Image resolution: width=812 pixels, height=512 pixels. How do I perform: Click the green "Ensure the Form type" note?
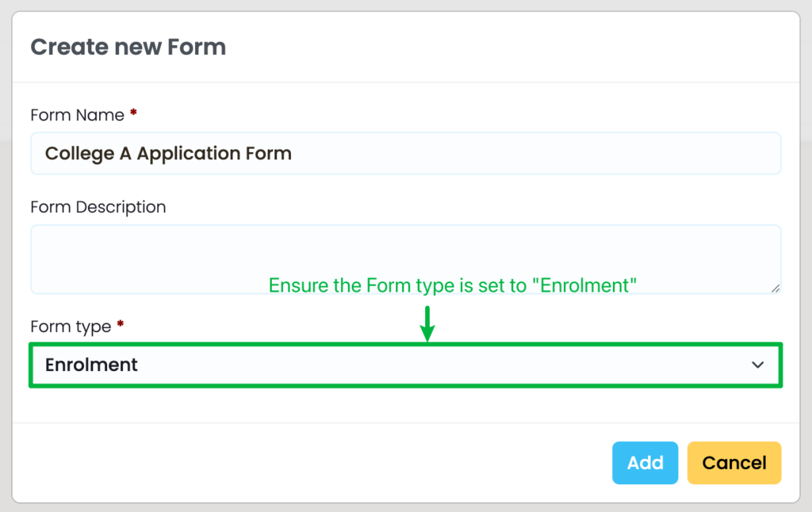click(x=453, y=285)
